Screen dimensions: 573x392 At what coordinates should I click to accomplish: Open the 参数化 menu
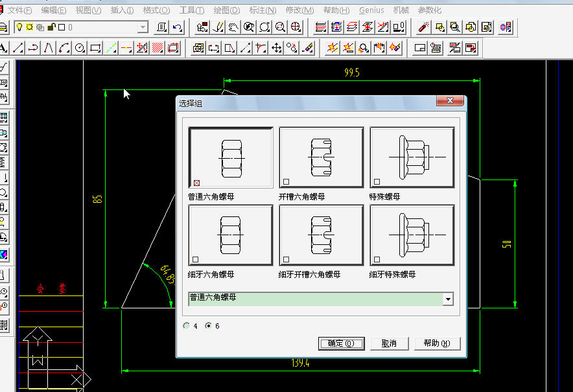tap(429, 10)
